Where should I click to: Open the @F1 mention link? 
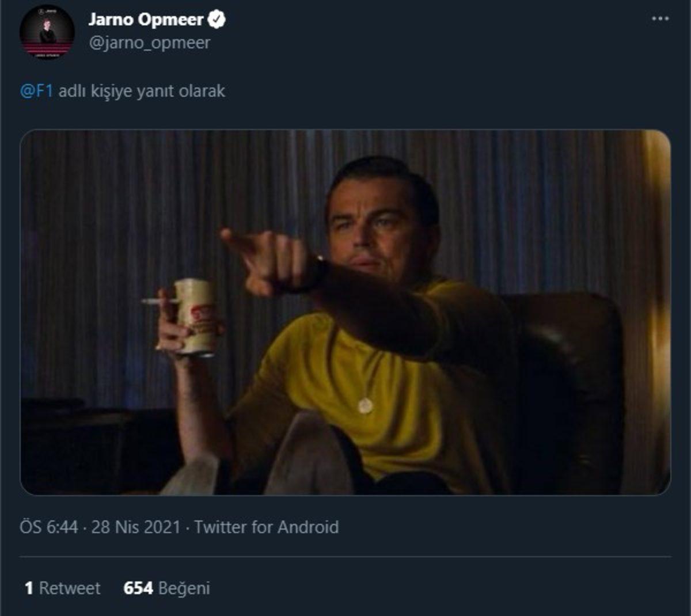(36, 91)
